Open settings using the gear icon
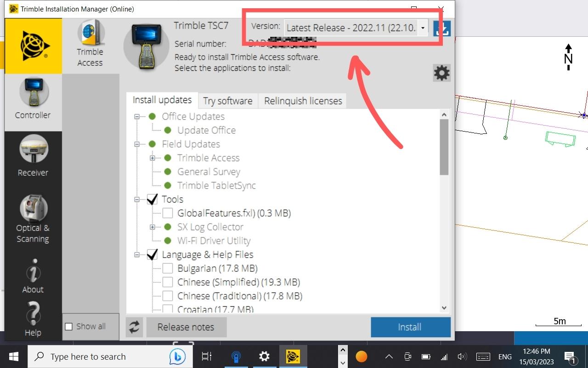This screenshot has height=368, width=588. (442, 73)
